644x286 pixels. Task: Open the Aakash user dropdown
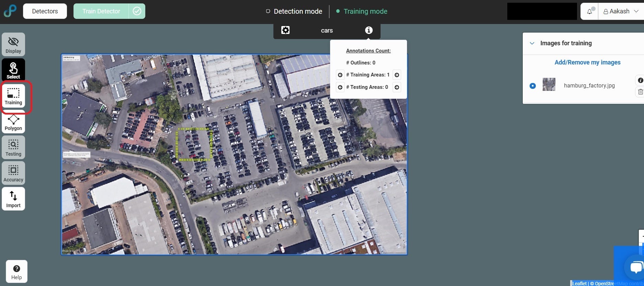click(x=621, y=11)
